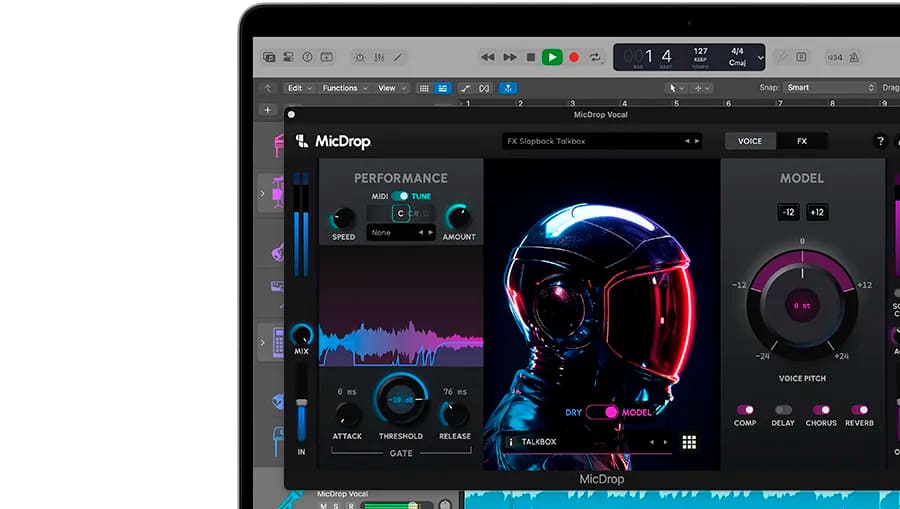Select the C key note box

(x=401, y=213)
